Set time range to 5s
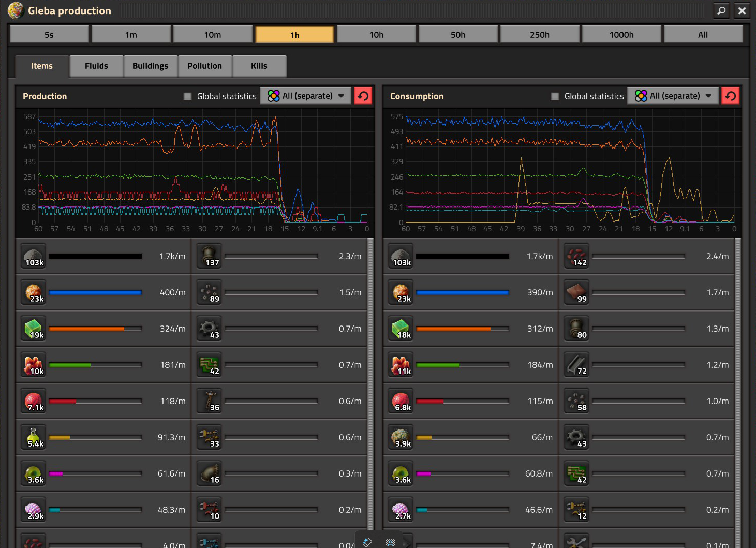This screenshot has height=548, width=756. click(x=49, y=35)
